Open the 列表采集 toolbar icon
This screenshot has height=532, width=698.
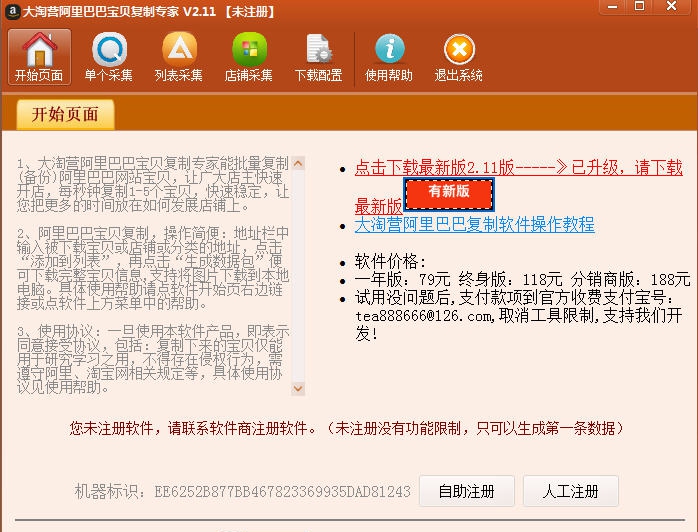[x=179, y=57]
